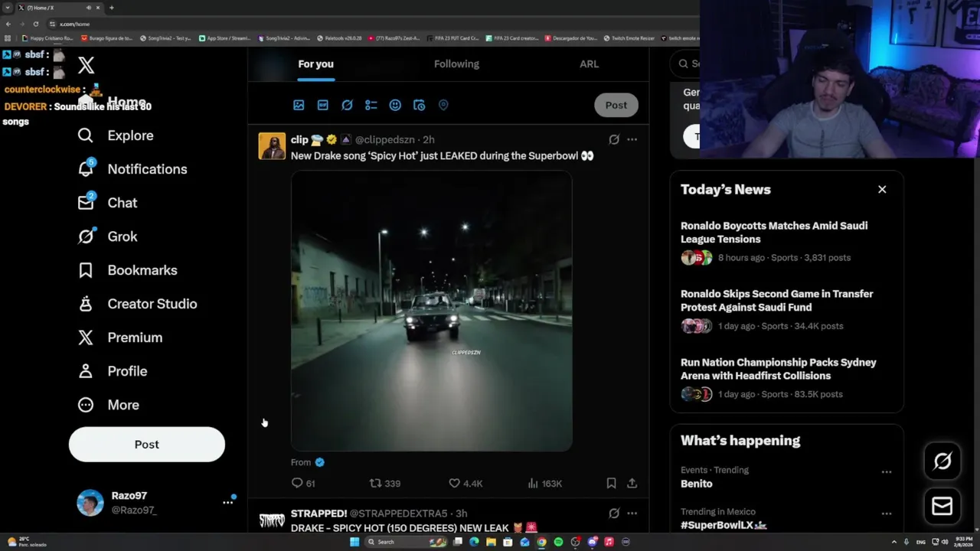
Task: Open floating Grok button bottom right
Action: [942, 461]
